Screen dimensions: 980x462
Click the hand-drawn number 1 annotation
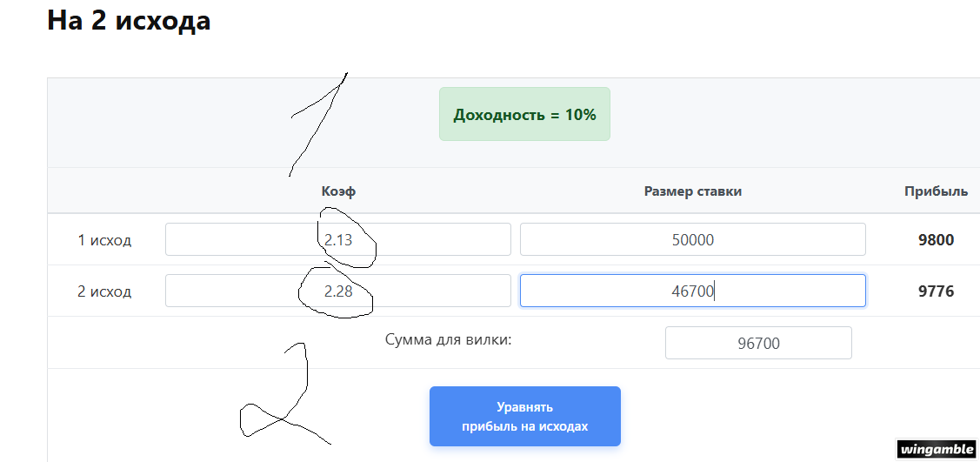click(x=319, y=122)
